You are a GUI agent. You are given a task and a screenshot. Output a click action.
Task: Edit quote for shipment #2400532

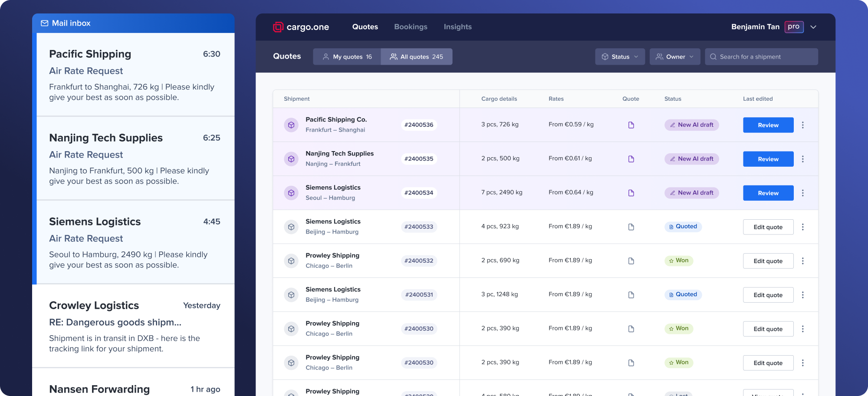point(768,261)
